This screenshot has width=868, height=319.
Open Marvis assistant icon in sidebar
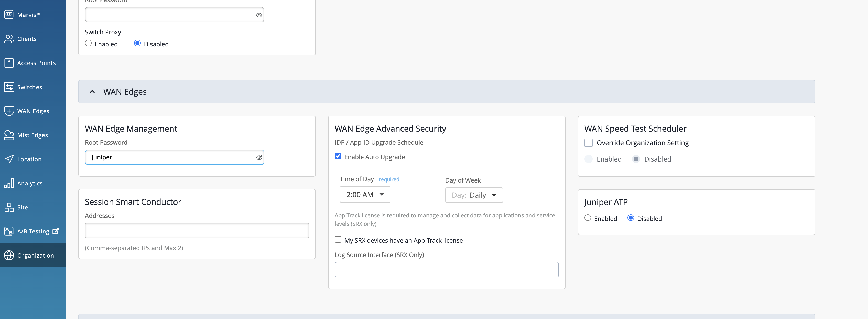pos(9,15)
